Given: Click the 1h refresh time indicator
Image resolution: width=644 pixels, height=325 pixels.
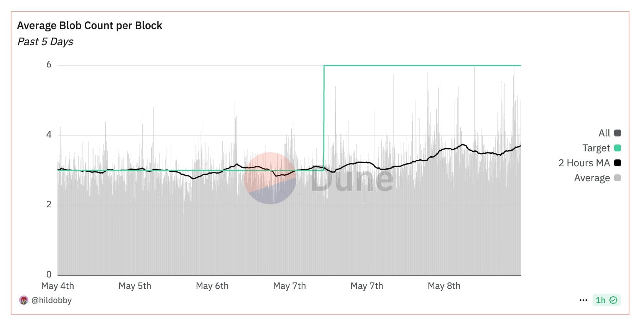Looking at the screenshot, I should (600, 300).
